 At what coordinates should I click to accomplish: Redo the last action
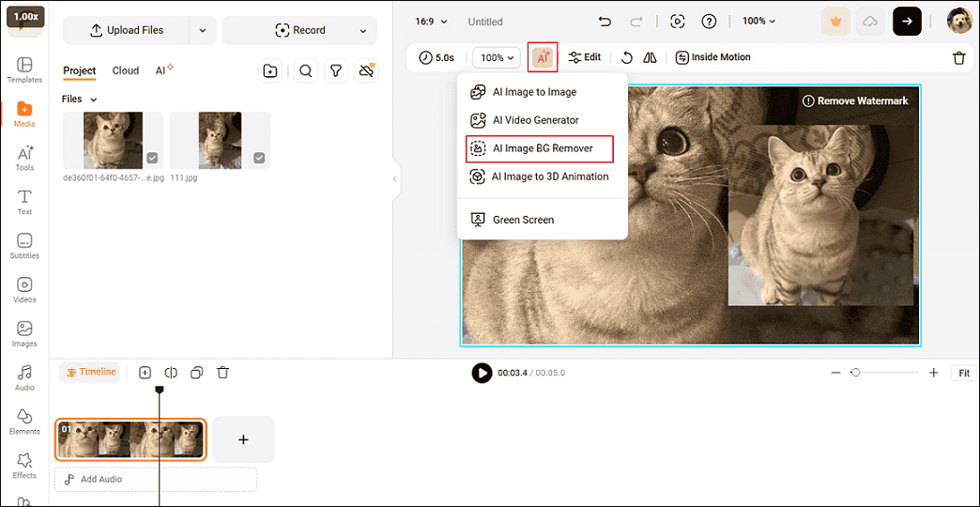click(636, 22)
